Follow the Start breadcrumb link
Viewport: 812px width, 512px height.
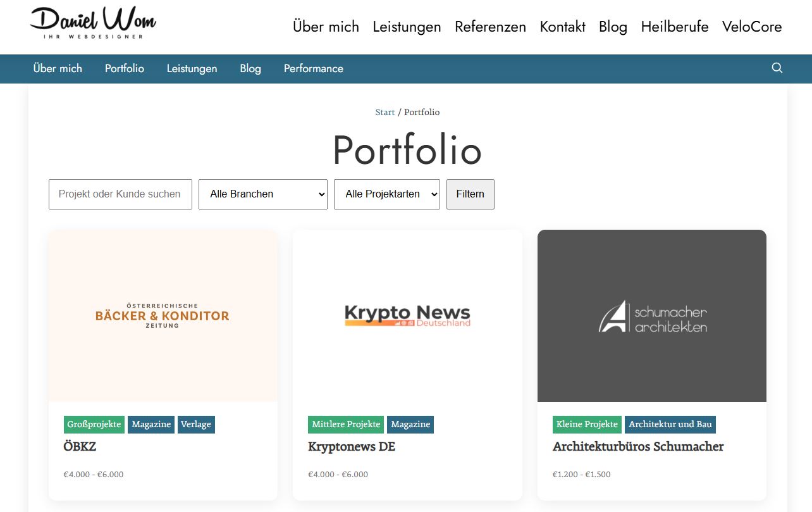(384, 112)
